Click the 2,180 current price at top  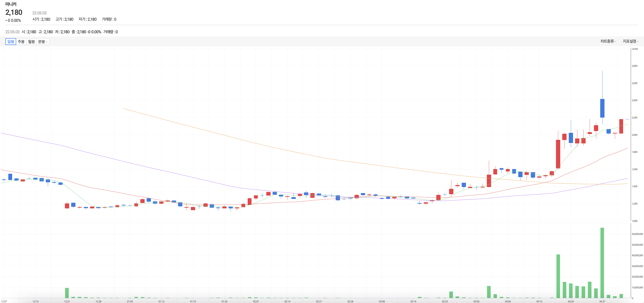coord(14,12)
